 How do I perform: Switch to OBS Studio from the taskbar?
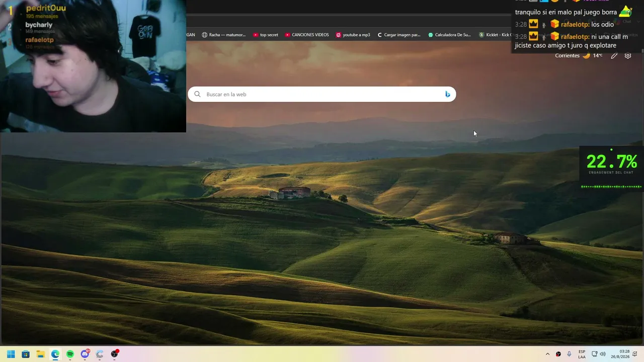pos(115,354)
